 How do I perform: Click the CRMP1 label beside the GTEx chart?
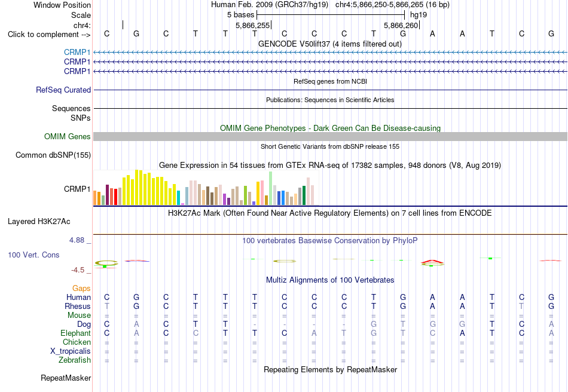pyautogui.click(x=77, y=189)
